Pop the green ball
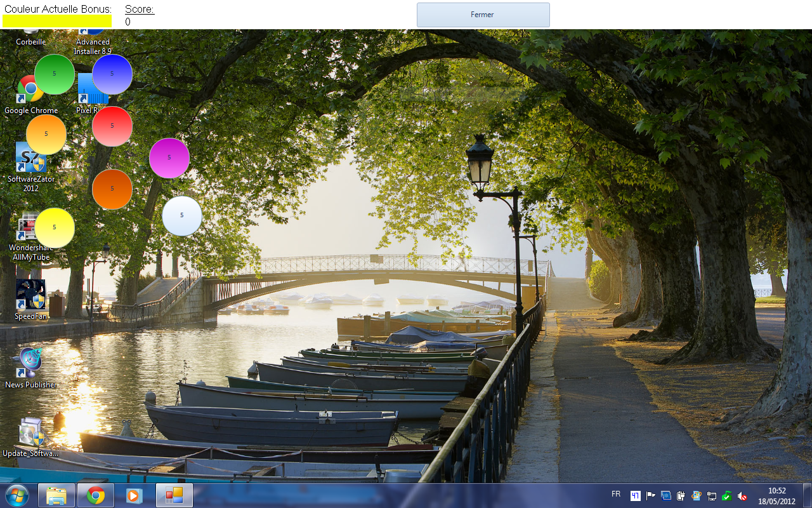812x508 pixels. [55, 74]
